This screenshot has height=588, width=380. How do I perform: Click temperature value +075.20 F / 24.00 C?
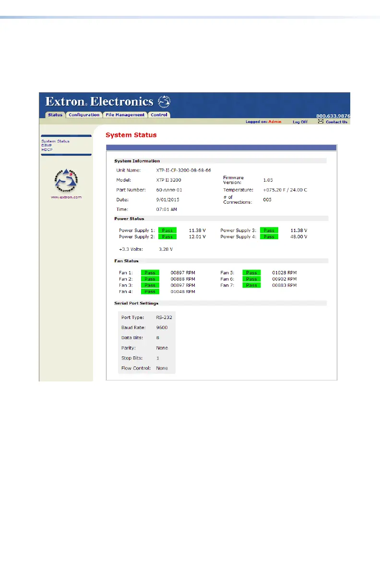tap(285, 190)
